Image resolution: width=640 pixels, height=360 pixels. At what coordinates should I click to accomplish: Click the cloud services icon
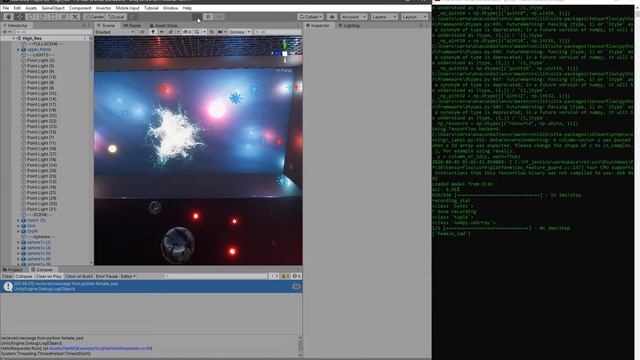click(x=332, y=17)
